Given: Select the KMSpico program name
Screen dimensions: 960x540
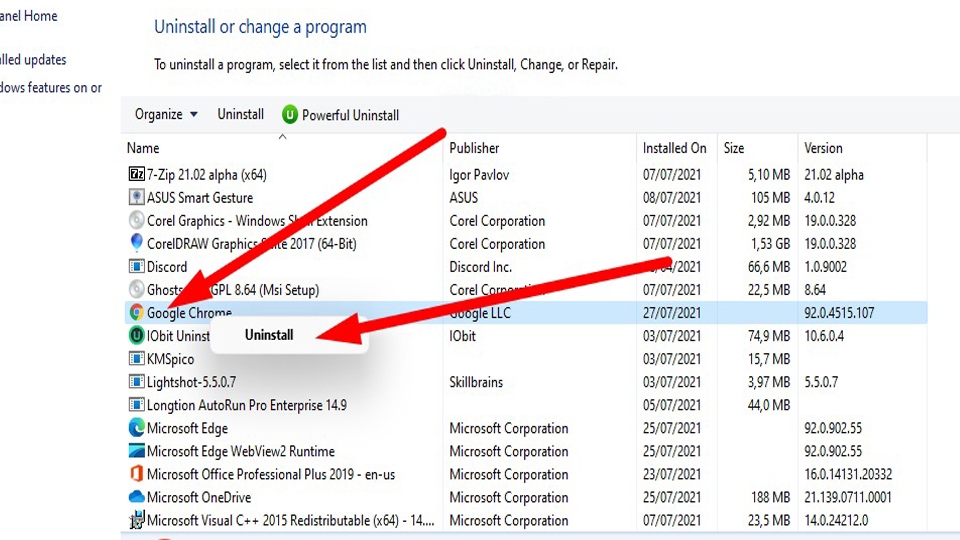Looking at the screenshot, I should pos(170,359).
